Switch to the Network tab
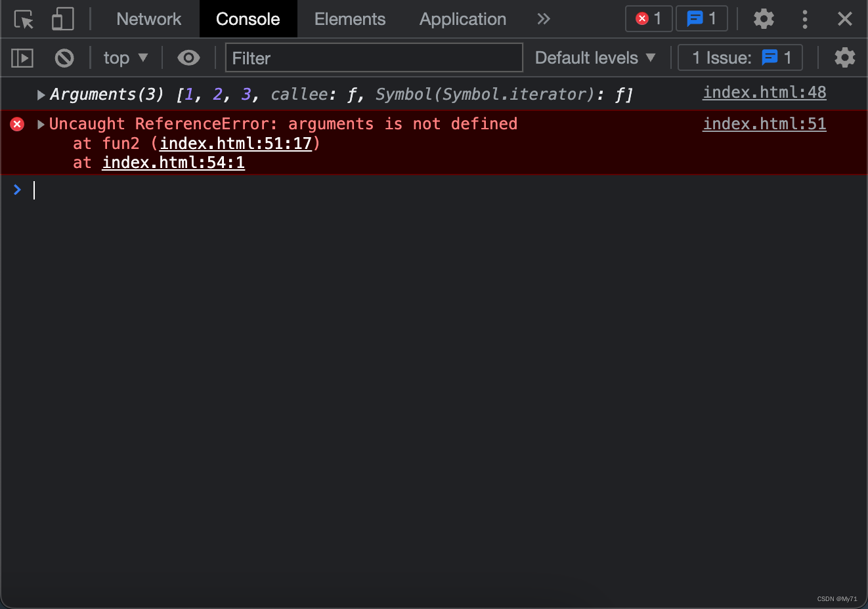868x609 pixels. pyautogui.click(x=148, y=19)
